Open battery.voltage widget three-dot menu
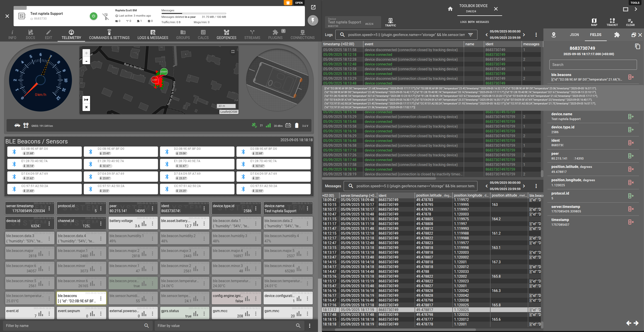 click(x=152, y=224)
